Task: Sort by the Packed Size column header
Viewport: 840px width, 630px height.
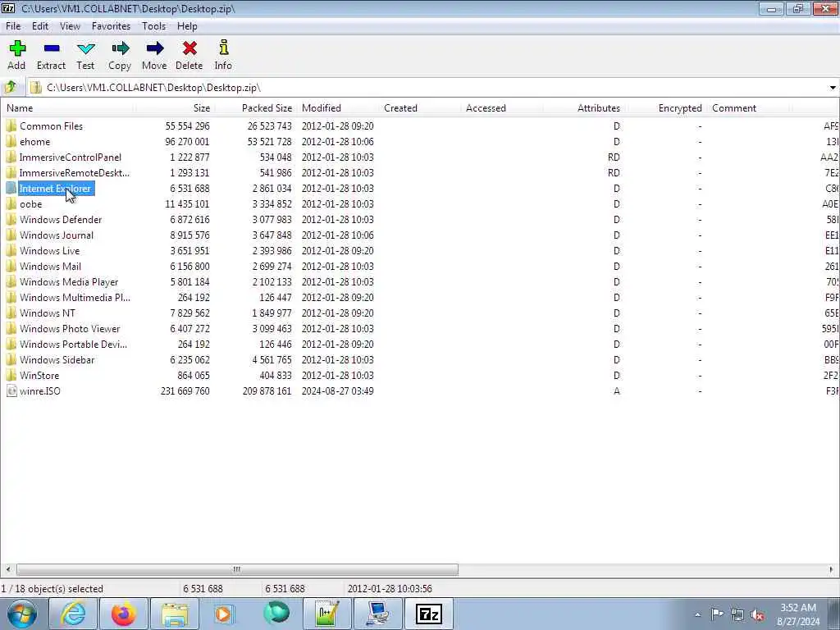Action: pos(256,108)
